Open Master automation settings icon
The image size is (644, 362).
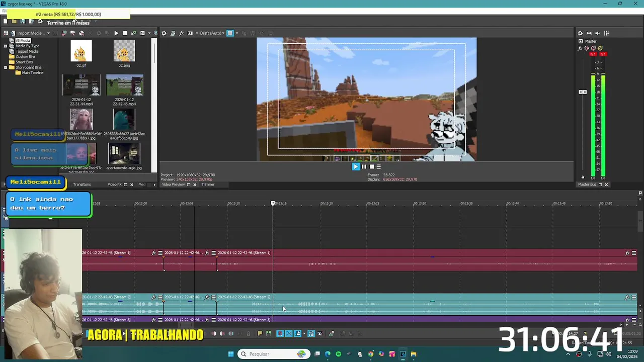(x=587, y=48)
